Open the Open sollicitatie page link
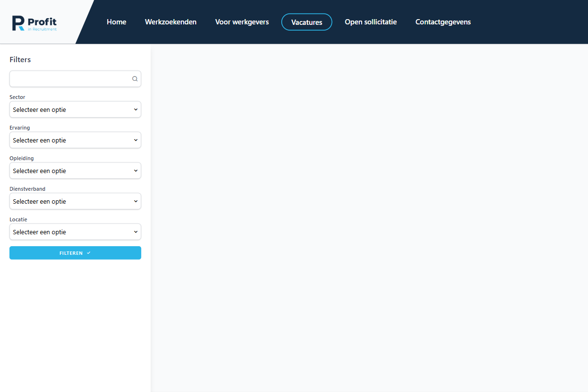Viewport: 588px width, 392px height. (371, 22)
